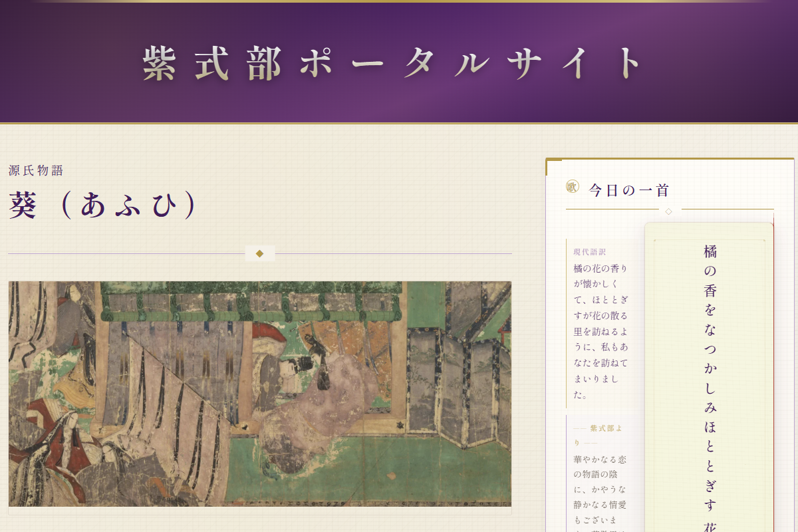This screenshot has width=798, height=532.
Task: Click the caption strip beneath the painting
Action: 259,511
